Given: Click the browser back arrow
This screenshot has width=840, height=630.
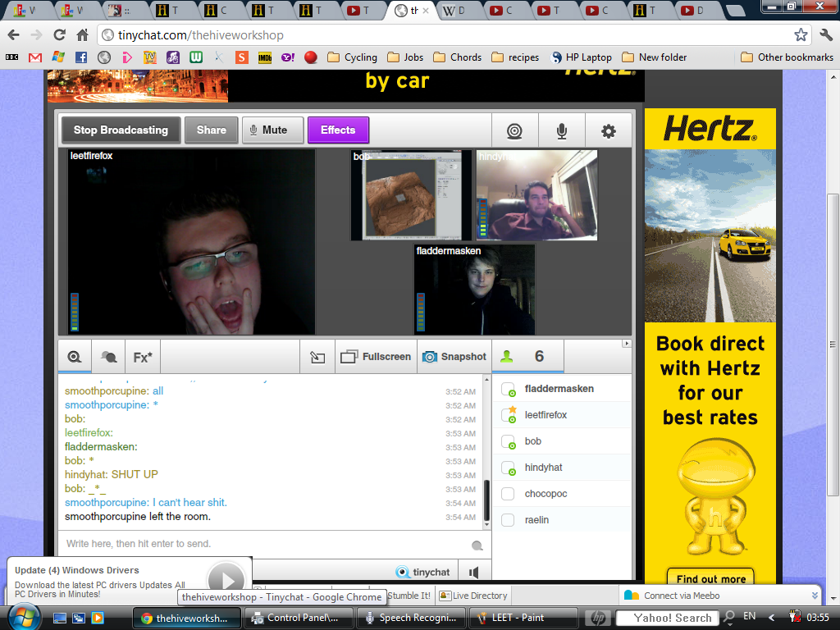Looking at the screenshot, I should [14, 35].
